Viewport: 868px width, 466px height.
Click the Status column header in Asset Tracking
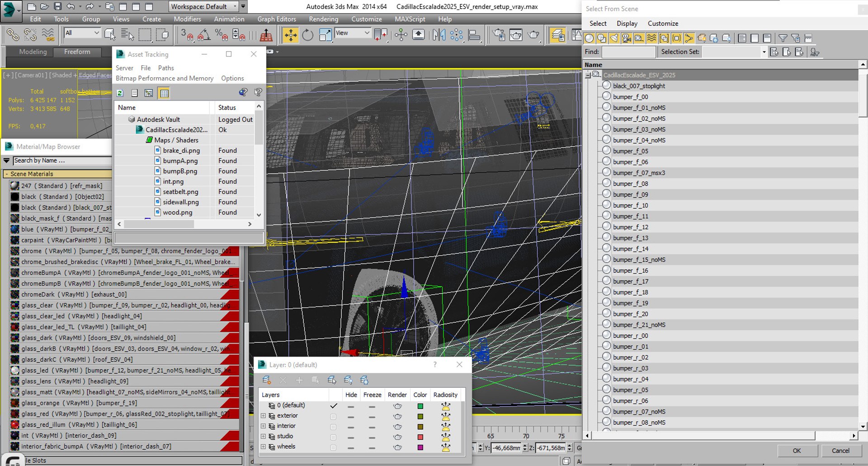pos(235,108)
